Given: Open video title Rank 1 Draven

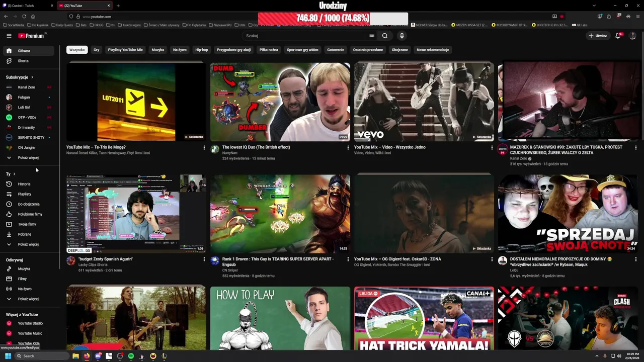Looking at the screenshot, I should coord(278,261).
